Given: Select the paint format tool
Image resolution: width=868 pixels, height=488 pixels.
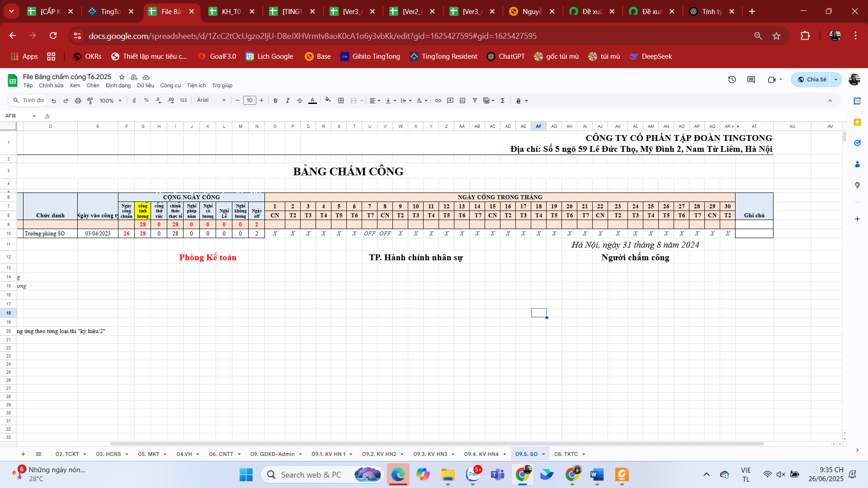Looking at the screenshot, I should [90, 100].
